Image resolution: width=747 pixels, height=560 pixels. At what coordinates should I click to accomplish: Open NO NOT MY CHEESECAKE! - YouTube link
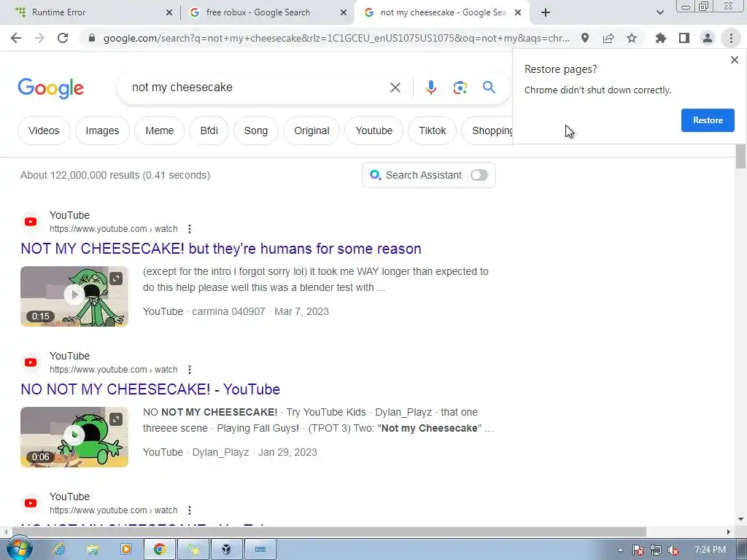tap(150, 389)
